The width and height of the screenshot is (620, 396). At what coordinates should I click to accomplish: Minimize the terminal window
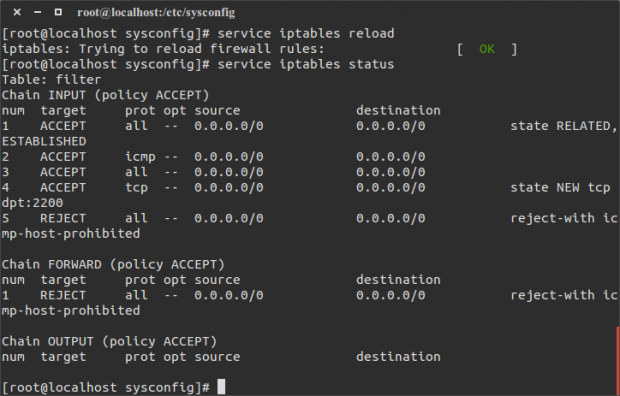(x=38, y=12)
